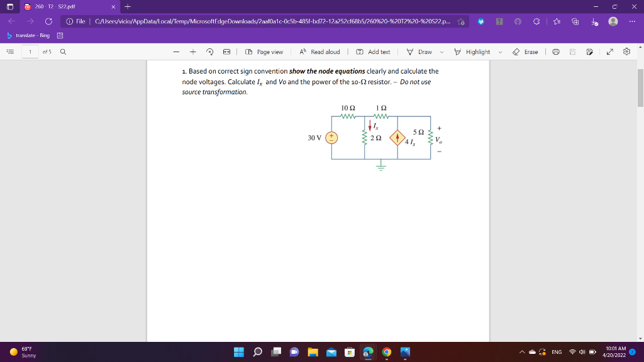Save the PDF with Save as
Viewport: 644px width, 362px height.
pyautogui.click(x=589, y=52)
